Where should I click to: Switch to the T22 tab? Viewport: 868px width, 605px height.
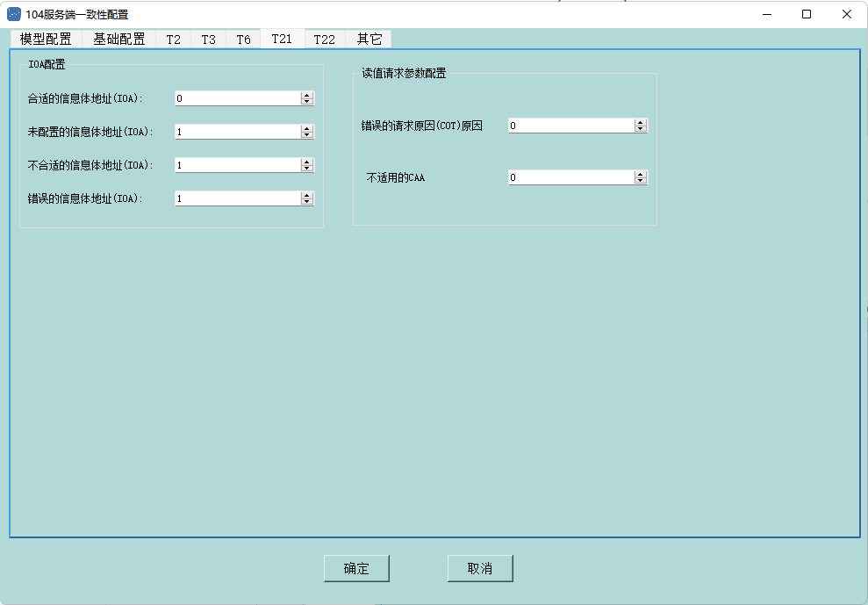[325, 40]
